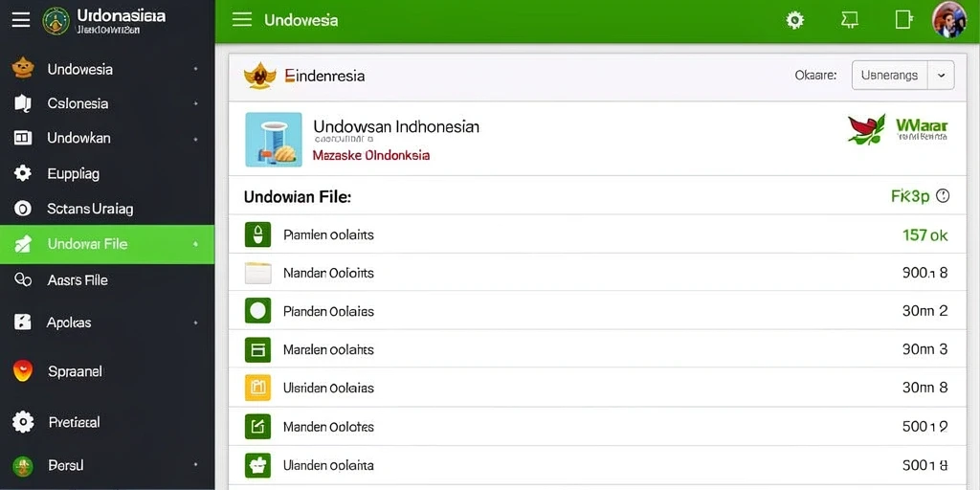
Task: Open the Usnerangs dropdown
Action: [902, 75]
